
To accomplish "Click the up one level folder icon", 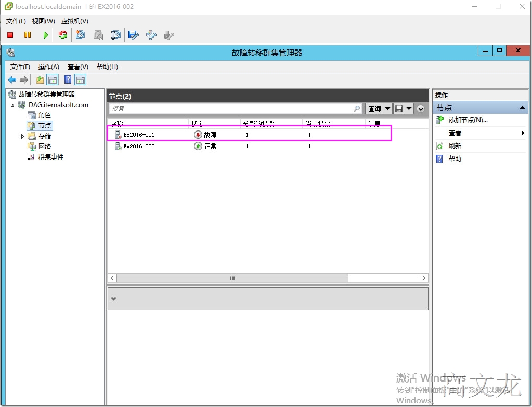I will click(40, 80).
